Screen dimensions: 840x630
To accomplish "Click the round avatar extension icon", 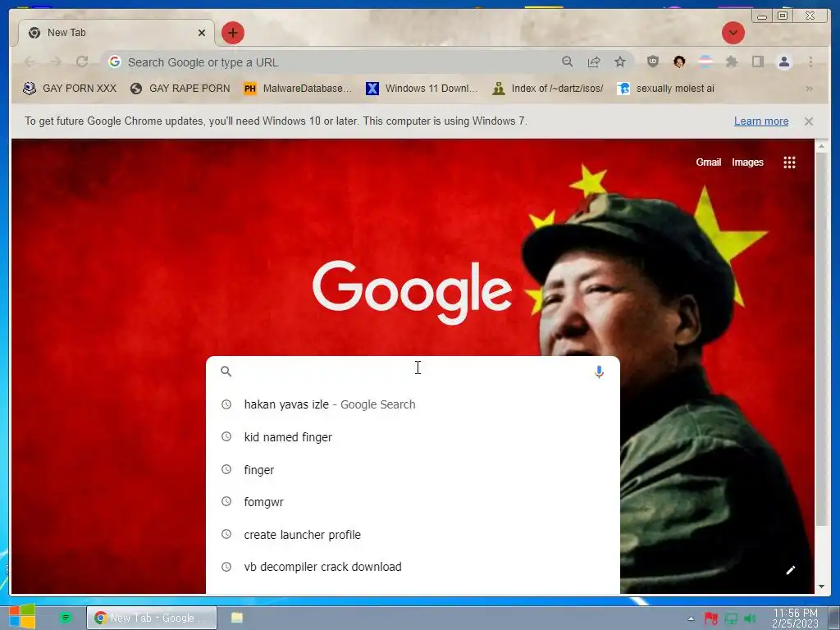I will [x=679, y=62].
